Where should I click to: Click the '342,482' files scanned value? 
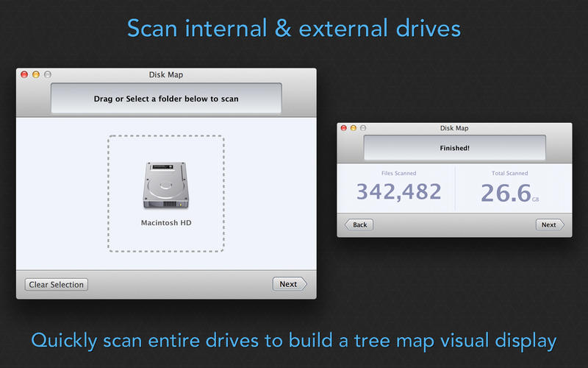pyautogui.click(x=398, y=192)
